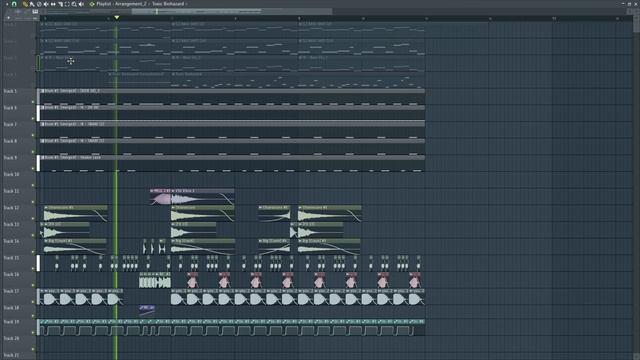Open the clip menu of Track 8 pattern
The image size is (640, 360).
(x=42, y=141)
